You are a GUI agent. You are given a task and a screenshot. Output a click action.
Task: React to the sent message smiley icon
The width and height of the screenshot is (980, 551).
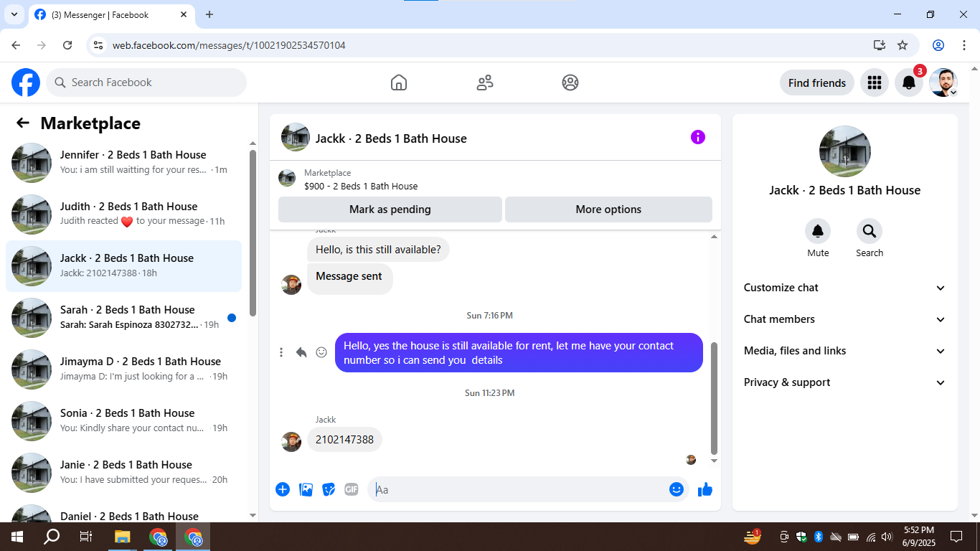tap(321, 352)
